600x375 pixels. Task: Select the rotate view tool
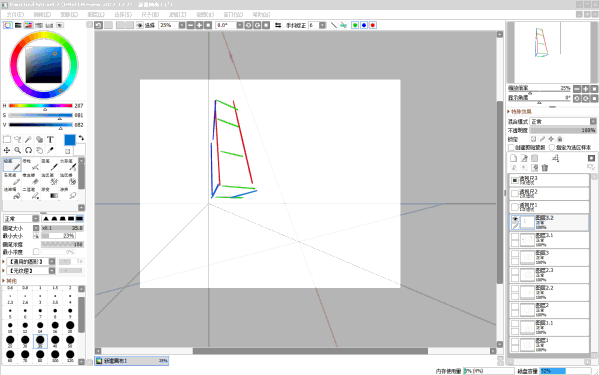(28, 150)
